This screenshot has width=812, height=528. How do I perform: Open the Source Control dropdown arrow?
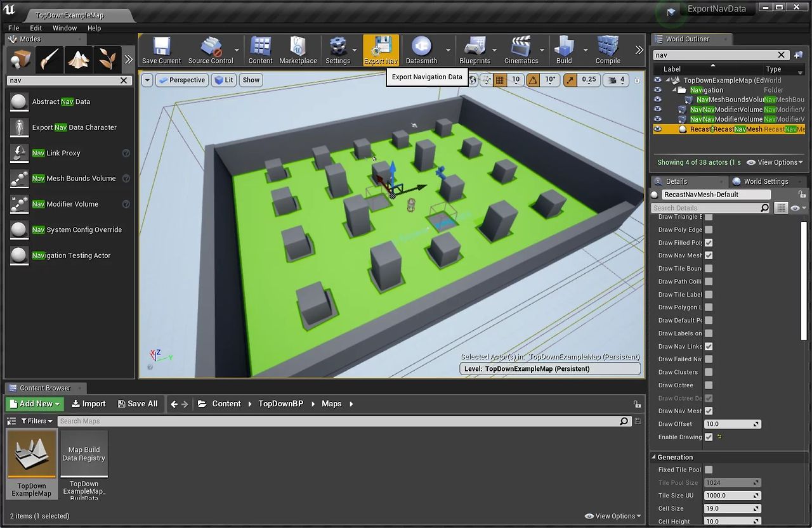pos(237,50)
